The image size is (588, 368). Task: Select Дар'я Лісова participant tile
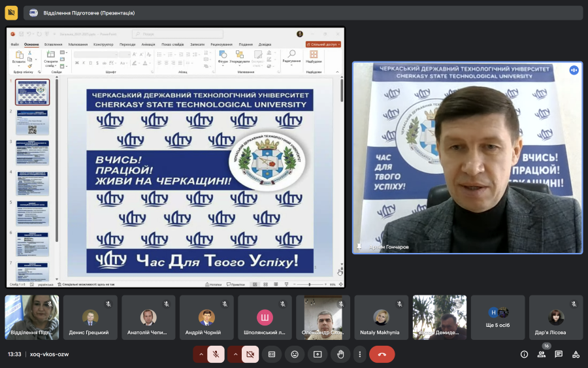click(556, 318)
